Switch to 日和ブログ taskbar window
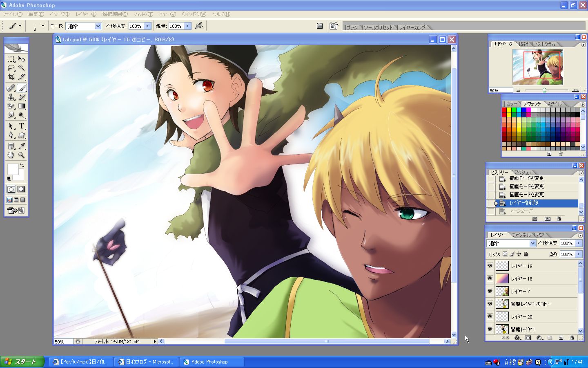This screenshot has width=588, height=368. tap(146, 362)
